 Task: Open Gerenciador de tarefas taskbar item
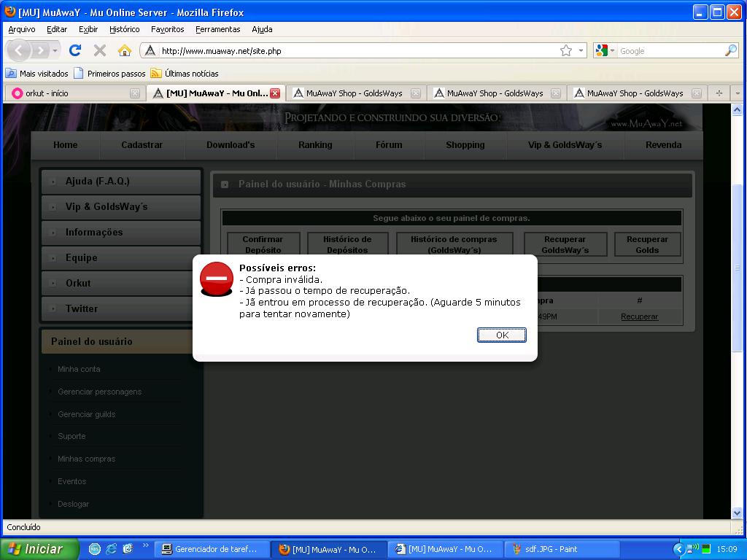[x=212, y=549]
